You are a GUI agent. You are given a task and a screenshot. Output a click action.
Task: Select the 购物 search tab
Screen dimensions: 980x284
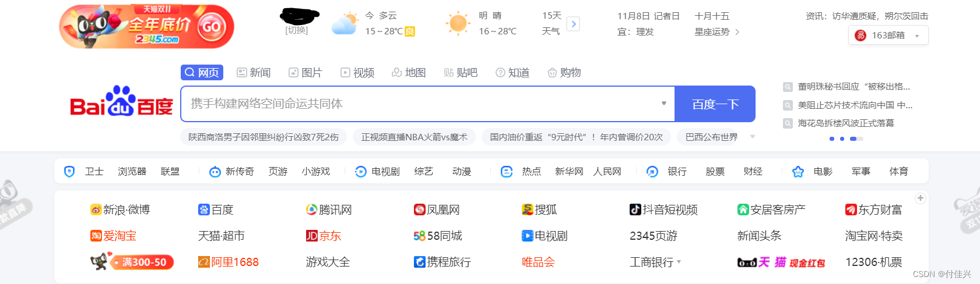pyautogui.click(x=564, y=72)
